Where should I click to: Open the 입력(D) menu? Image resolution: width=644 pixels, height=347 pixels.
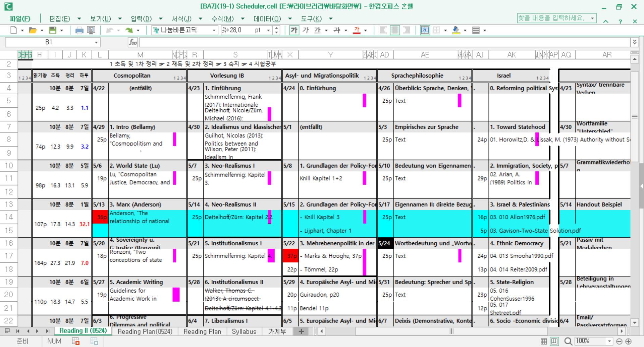tap(141, 19)
